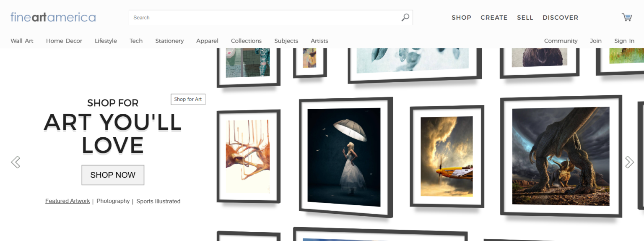Open the shopping cart icon

tap(627, 17)
